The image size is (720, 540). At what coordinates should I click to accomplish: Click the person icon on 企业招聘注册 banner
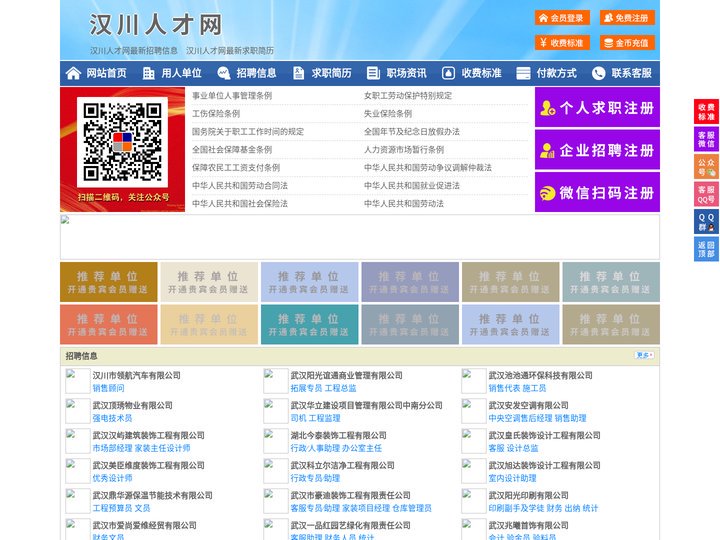547,150
